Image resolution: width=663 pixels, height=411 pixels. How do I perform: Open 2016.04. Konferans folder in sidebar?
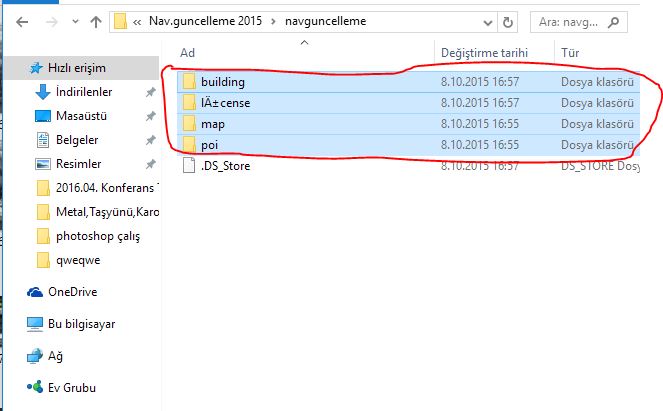tap(107, 188)
